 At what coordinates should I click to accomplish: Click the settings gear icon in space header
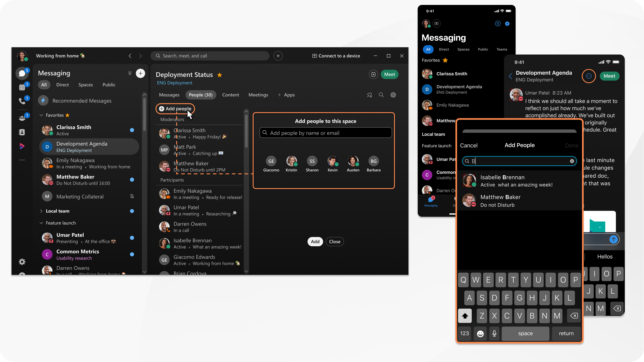[393, 95]
